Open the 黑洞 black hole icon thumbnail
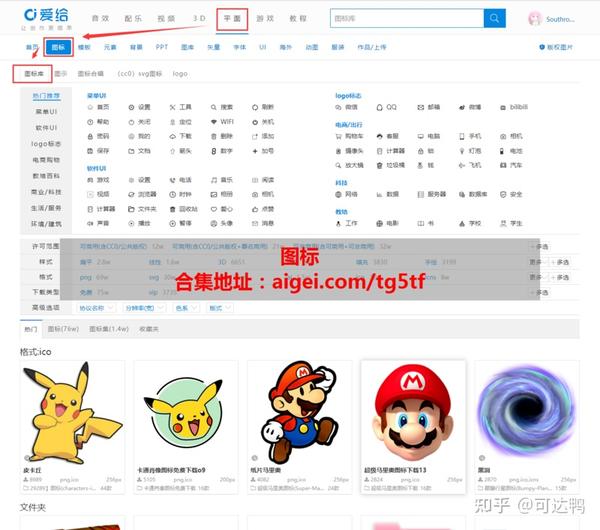Image resolution: width=600 pixels, height=530 pixels. coord(527,413)
